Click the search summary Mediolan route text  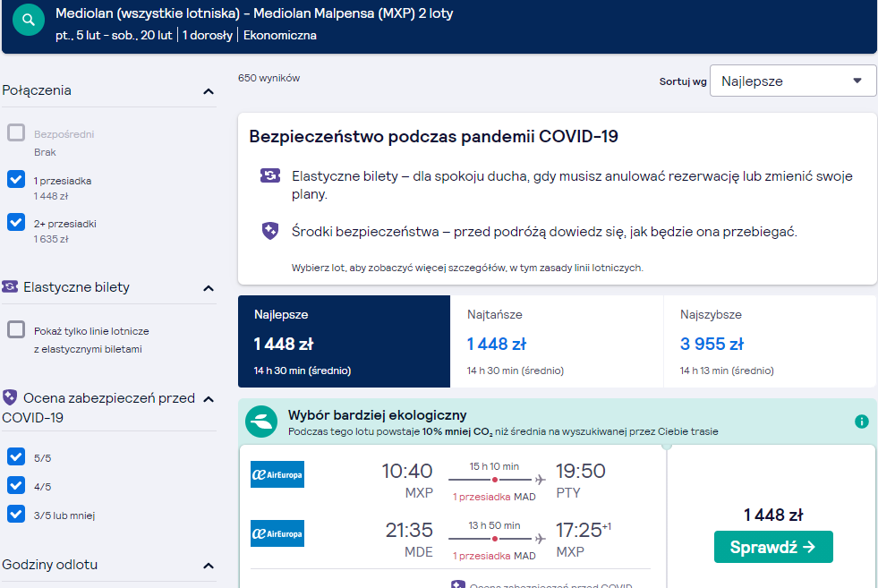click(x=254, y=13)
